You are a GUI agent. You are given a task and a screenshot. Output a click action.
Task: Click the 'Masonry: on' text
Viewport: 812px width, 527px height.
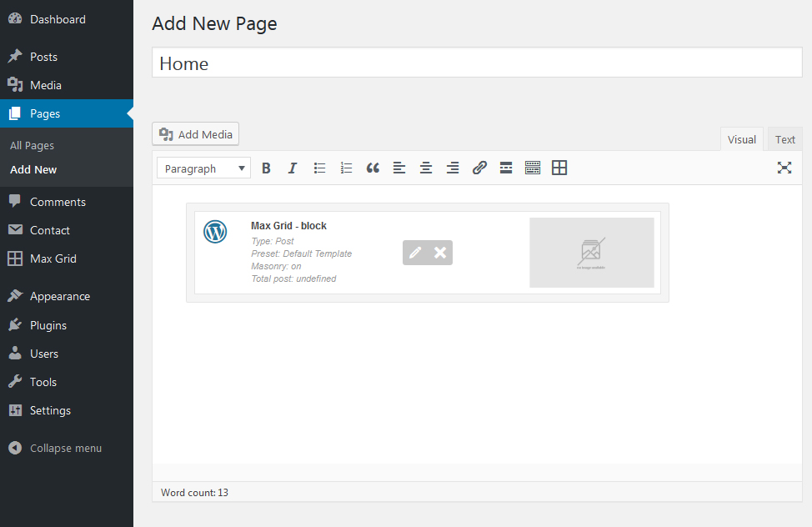(276, 266)
